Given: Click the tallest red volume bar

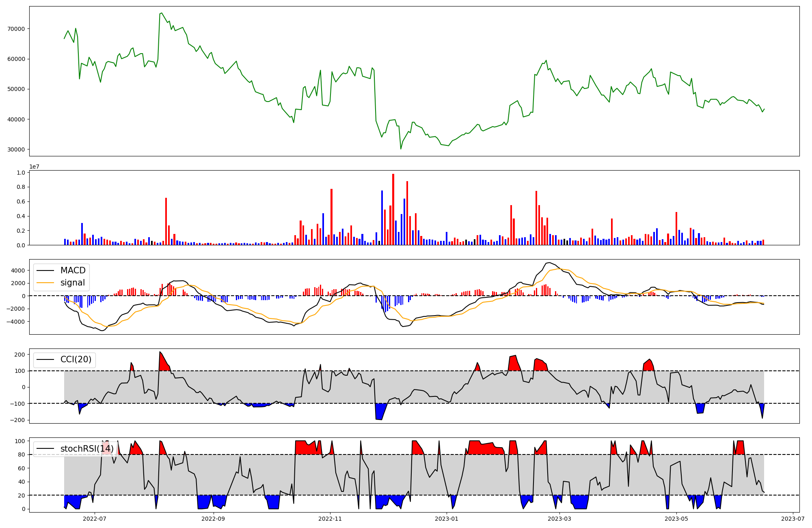Looking at the screenshot, I should tap(393, 209).
